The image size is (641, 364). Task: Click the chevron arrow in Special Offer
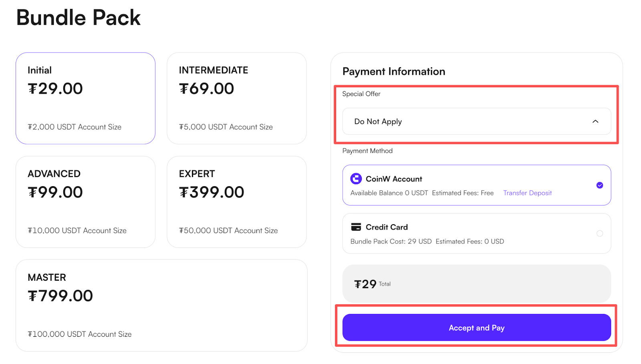(x=595, y=121)
